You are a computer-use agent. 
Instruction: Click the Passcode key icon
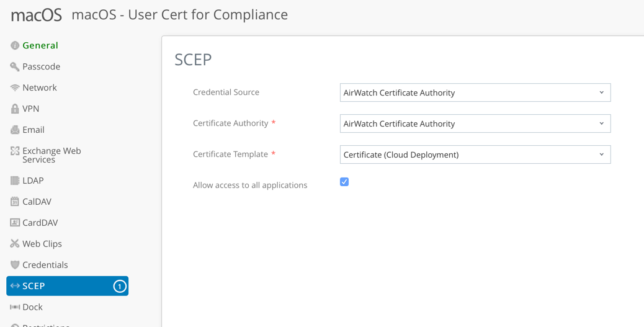pyautogui.click(x=15, y=66)
